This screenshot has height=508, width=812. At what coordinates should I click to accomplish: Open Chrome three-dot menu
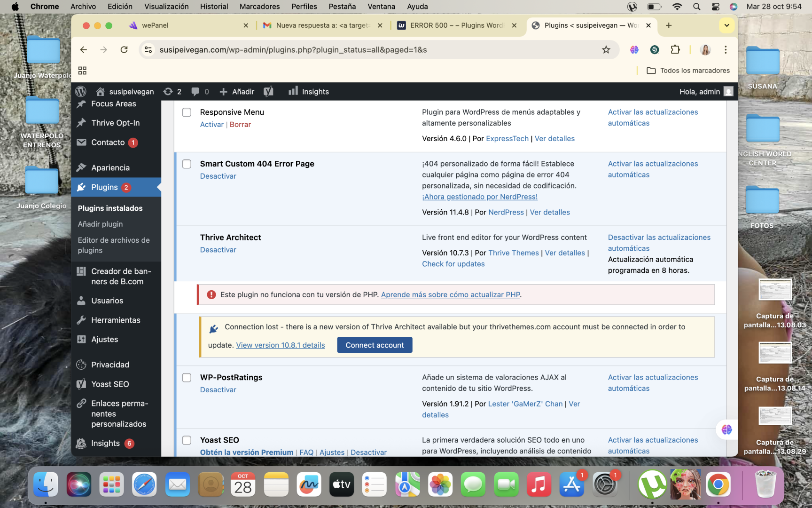(726, 50)
